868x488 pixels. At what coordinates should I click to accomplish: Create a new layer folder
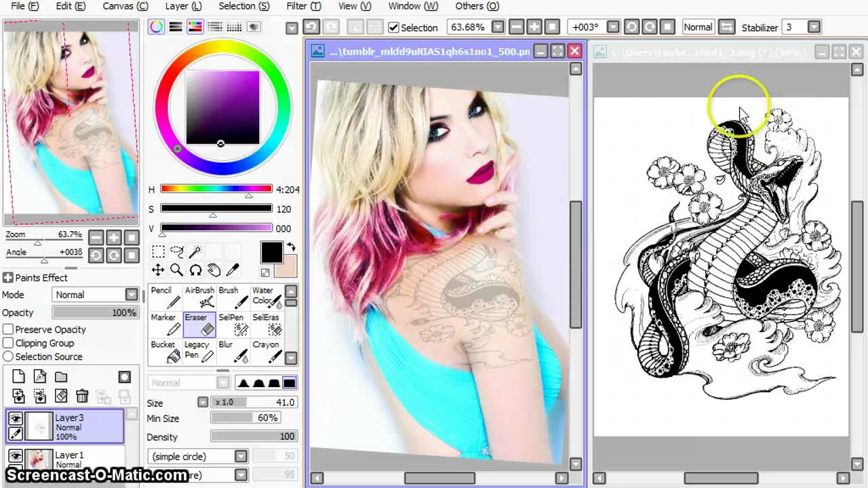click(x=61, y=377)
